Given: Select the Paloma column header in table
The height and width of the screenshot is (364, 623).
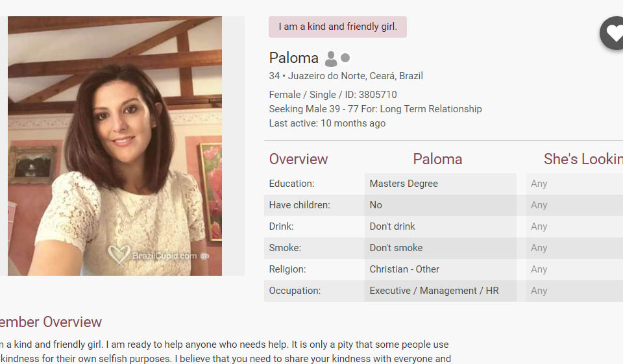Looking at the screenshot, I should (437, 159).
